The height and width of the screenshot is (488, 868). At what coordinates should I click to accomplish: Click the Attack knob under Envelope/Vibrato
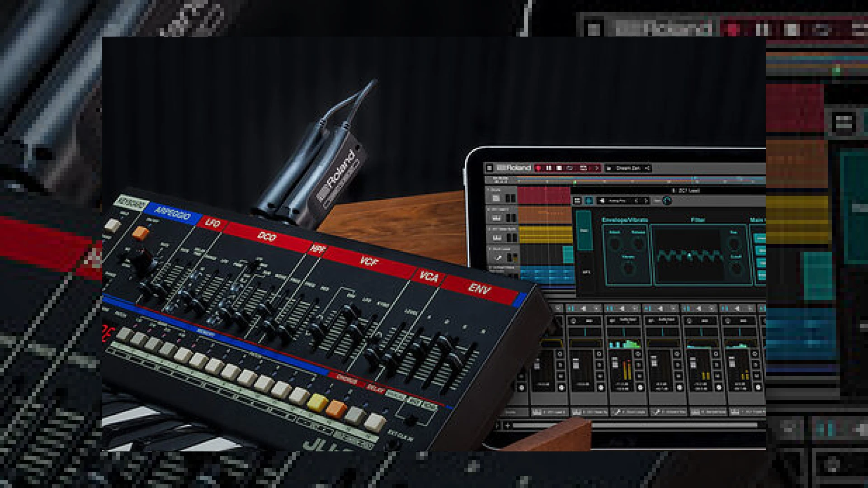pos(614,244)
